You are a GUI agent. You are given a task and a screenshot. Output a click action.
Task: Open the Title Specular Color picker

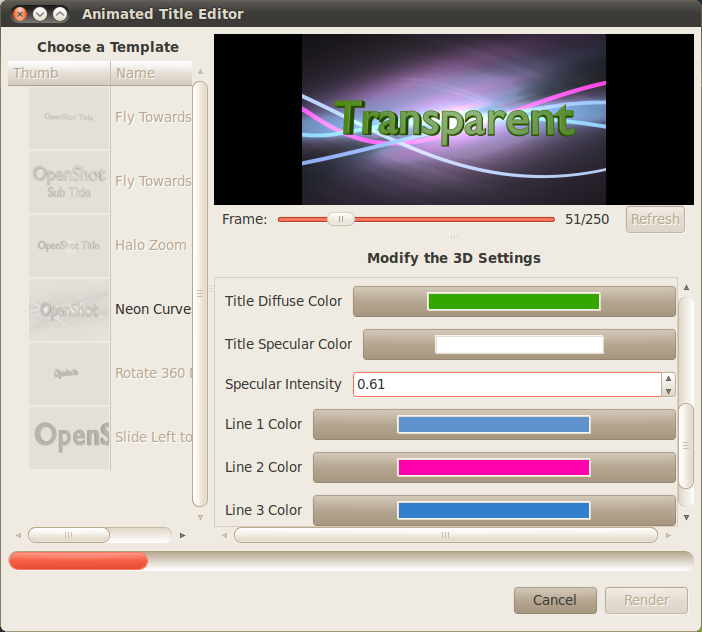pyautogui.click(x=519, y=344)
